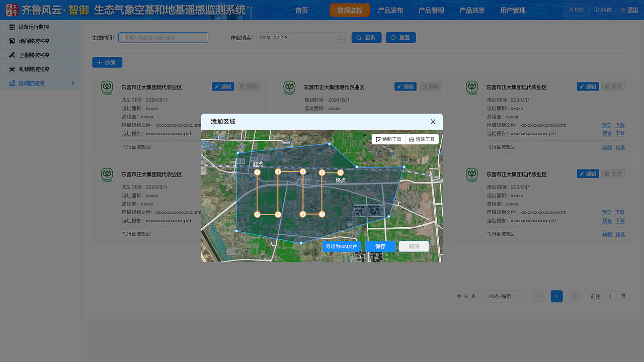
Task: Click the CP Group logo on top-right card
Action: (471, 87)
